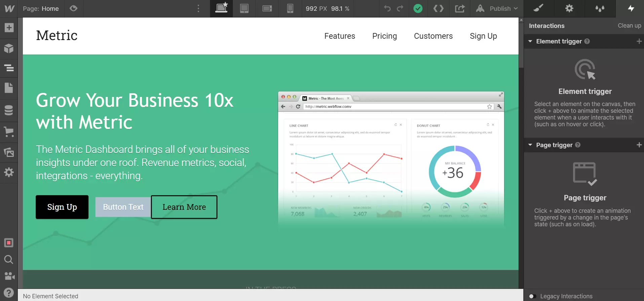This screenshot has height=301, width=644.
Task: Open the Symbols cube panel
Action: [9, 48]
